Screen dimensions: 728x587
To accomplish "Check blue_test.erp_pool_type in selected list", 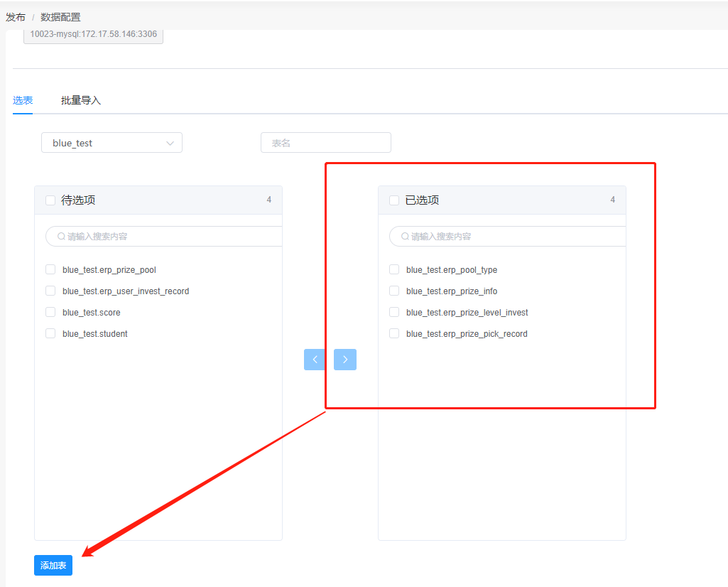I will (394, 270).
